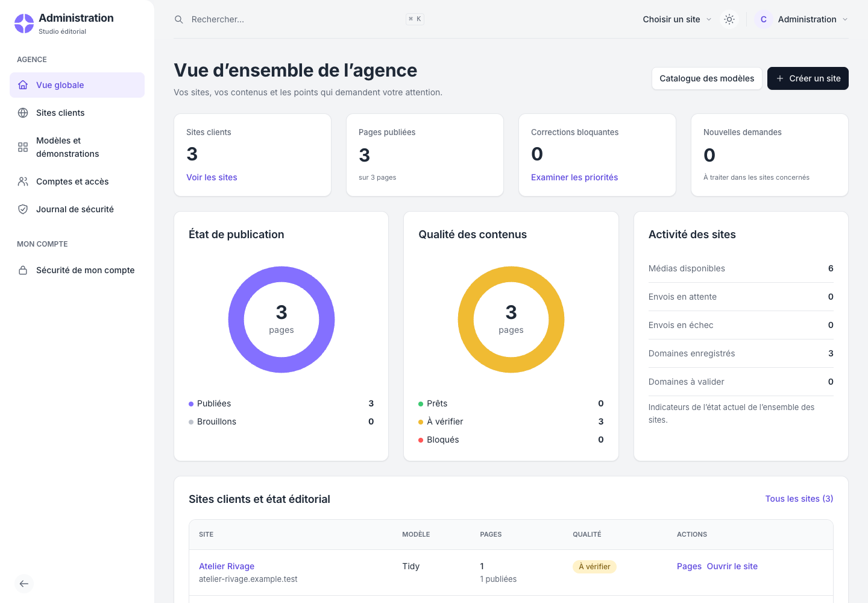
Task: Click the À vérifier quality badge
Action: (x=594, y=567)
